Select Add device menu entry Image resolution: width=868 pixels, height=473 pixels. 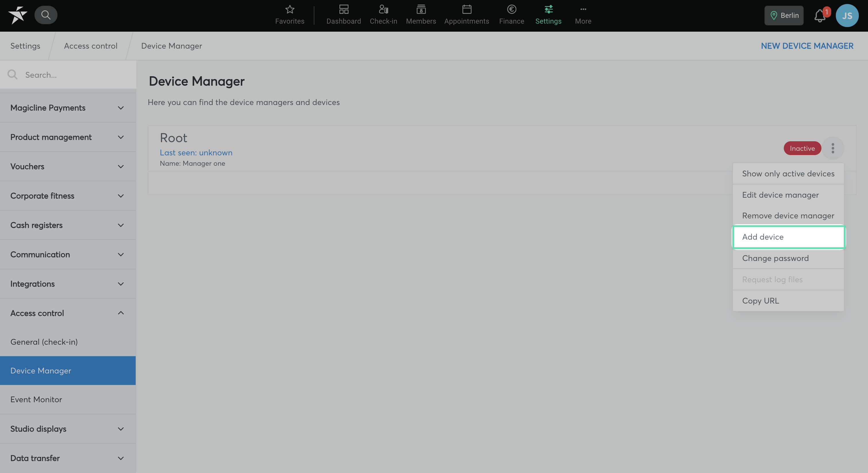(x=788, y=237)
